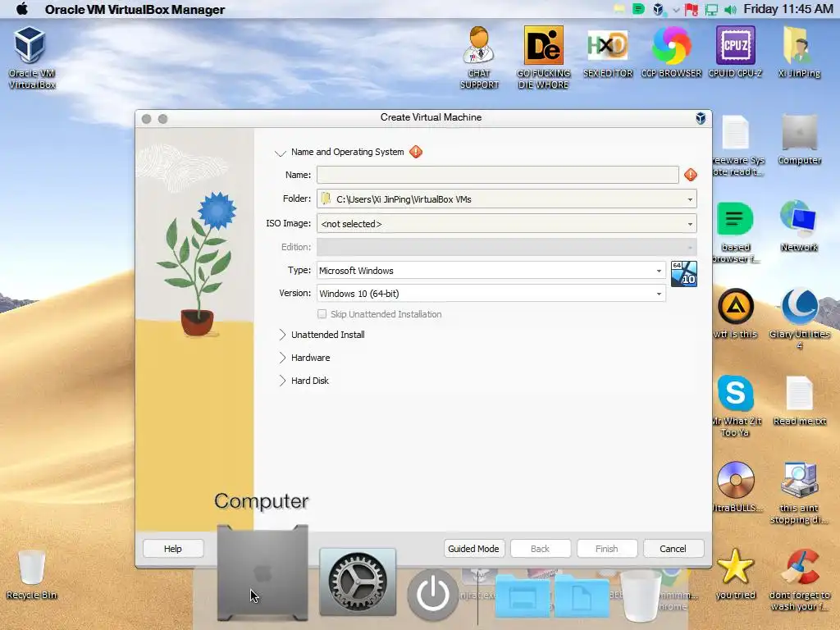Screen dimensions: 840x630
Task: Cancel the Create Virtual Machine dialog
Action: point(673,549)
